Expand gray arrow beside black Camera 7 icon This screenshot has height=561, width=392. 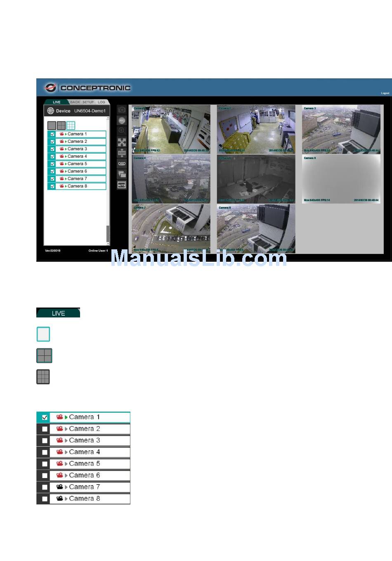tap(66, 487)
